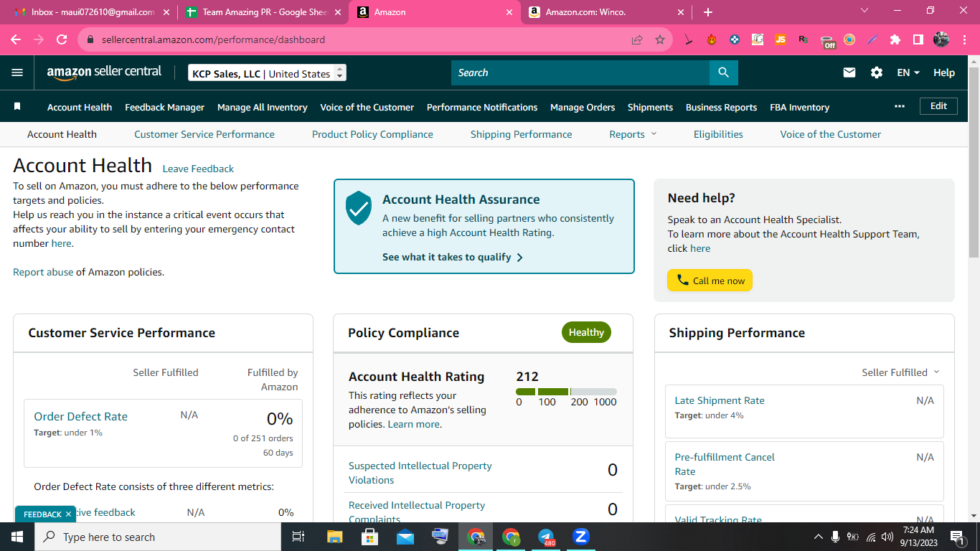
Task: Open Performance Notifications in the navigation bar
Action: point(482,107)
